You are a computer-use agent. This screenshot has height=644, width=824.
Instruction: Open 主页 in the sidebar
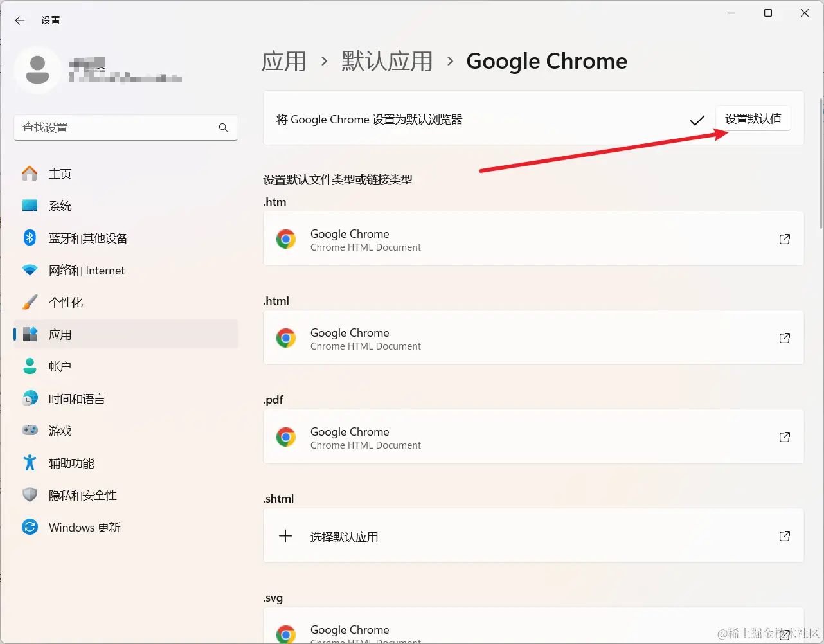pos(126,174)
